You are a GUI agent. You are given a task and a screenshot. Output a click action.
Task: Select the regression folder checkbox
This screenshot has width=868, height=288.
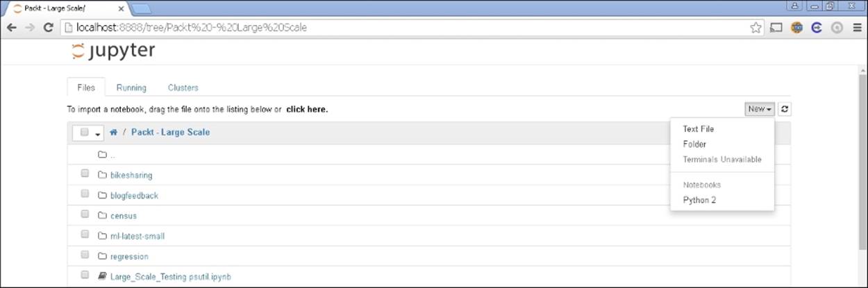pos(85,255)
